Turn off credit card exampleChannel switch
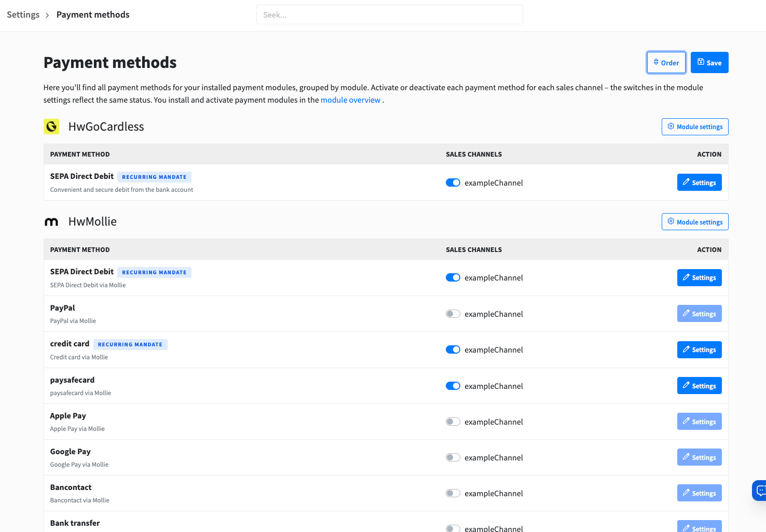This screenshot has height=532, width=766. point(453,349)
